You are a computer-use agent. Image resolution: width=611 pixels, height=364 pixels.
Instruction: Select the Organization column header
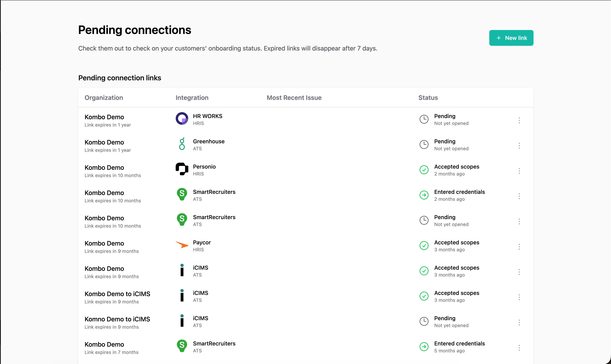tap(104, 98)
